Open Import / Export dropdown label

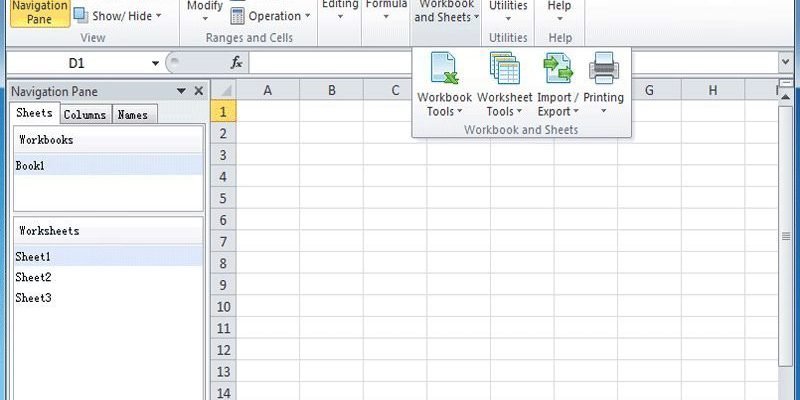[x=558, y=104]
